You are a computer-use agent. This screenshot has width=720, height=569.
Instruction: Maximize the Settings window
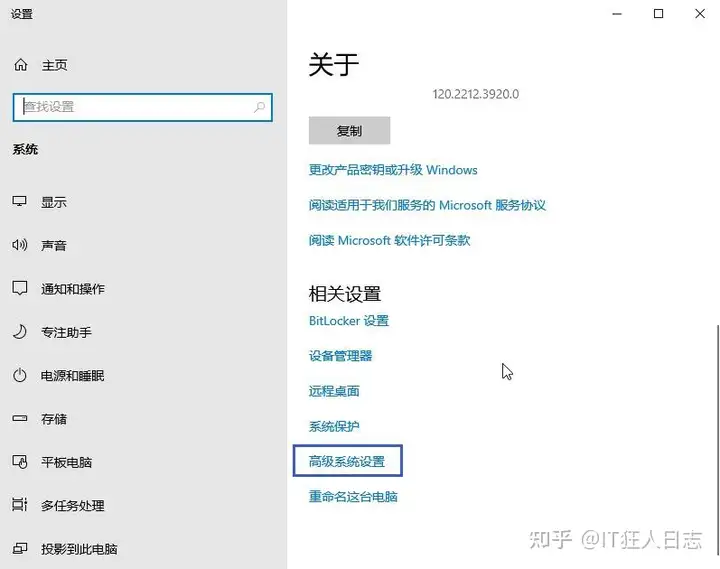(x=658, y=14)
